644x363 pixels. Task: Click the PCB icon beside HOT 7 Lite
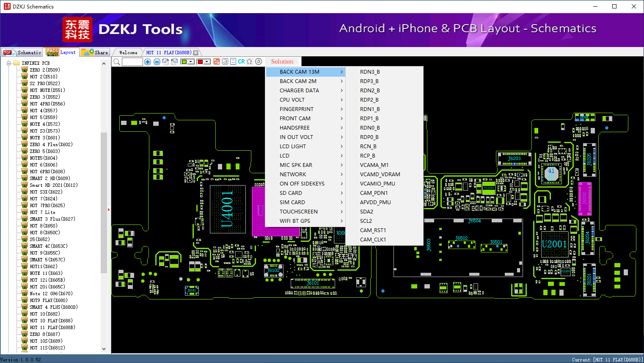click(x=25, y=212)
